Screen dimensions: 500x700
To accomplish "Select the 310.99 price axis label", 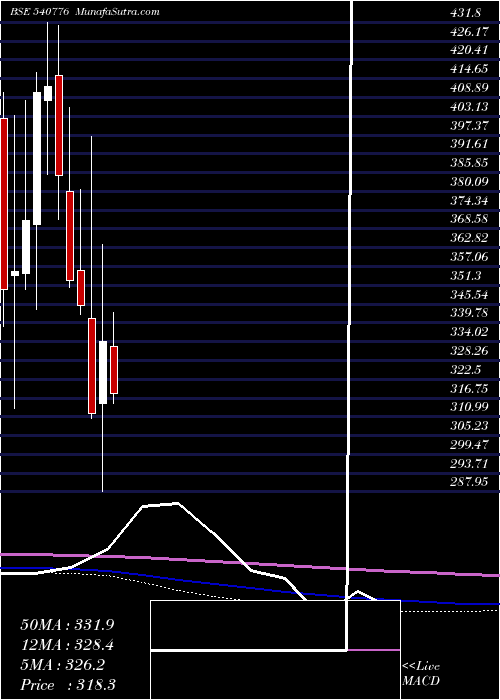I will click(469, 407).
